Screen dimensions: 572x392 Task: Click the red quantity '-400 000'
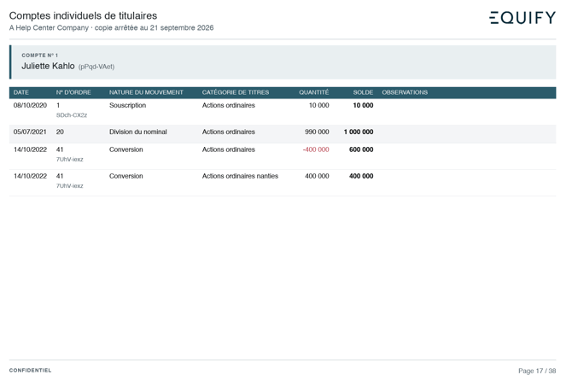click(316, 149)
